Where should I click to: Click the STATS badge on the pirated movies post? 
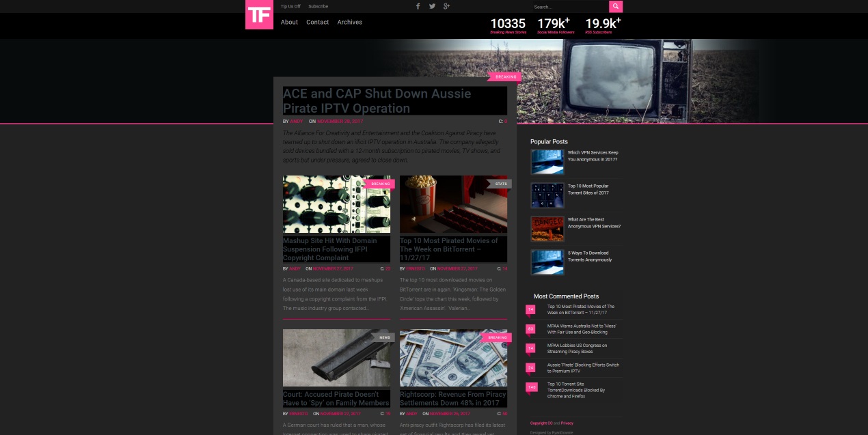point(501,184)
